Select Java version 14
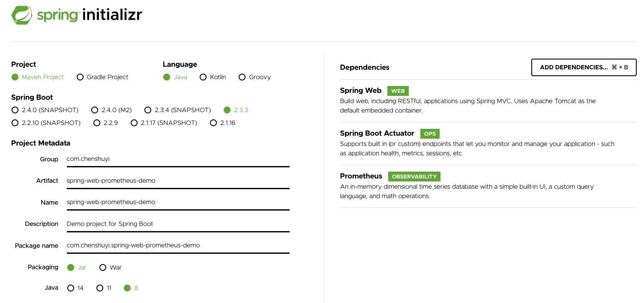644x303 pixels. [76, 288]
